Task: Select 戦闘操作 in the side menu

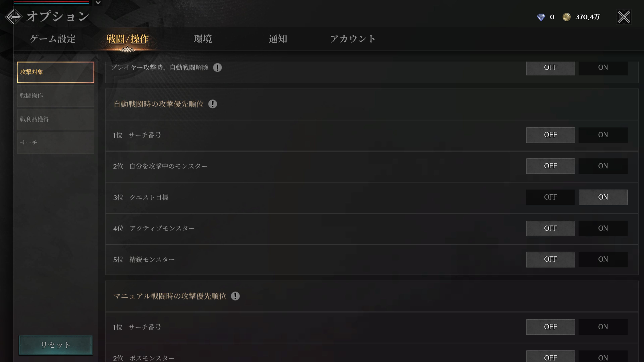Action: coord(56,96)
